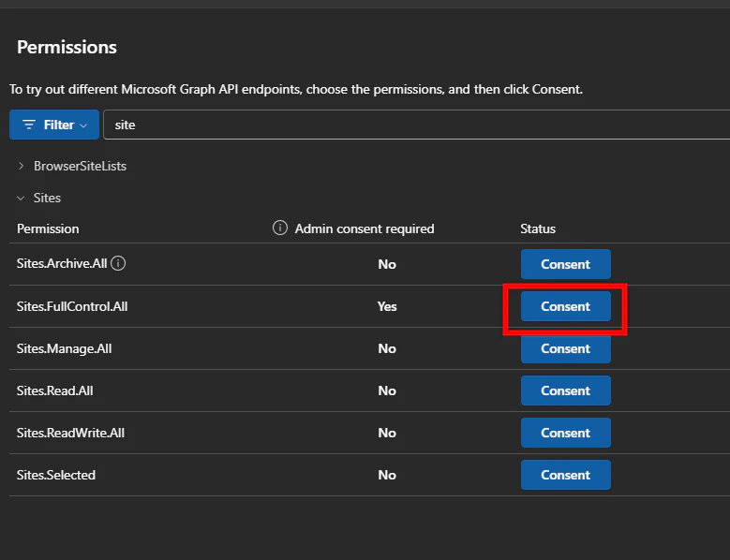Click info icon next to Sites.Archive.All

(x=118, y=263)
